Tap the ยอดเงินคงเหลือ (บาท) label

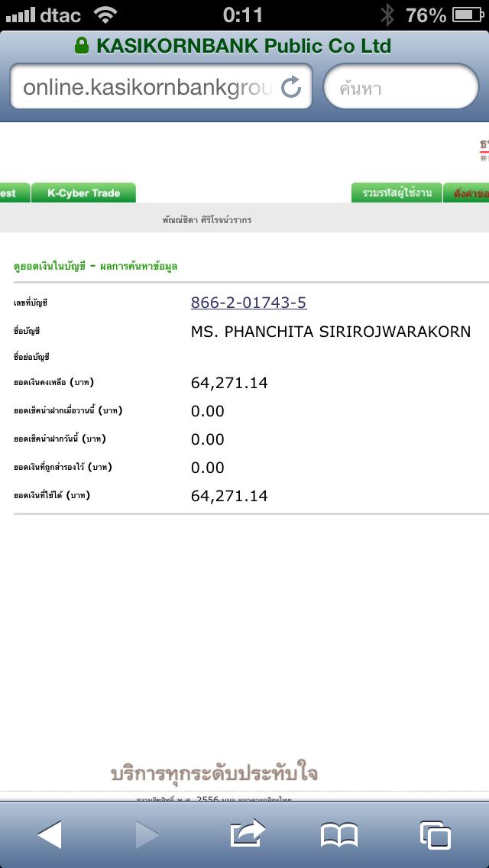53,383
